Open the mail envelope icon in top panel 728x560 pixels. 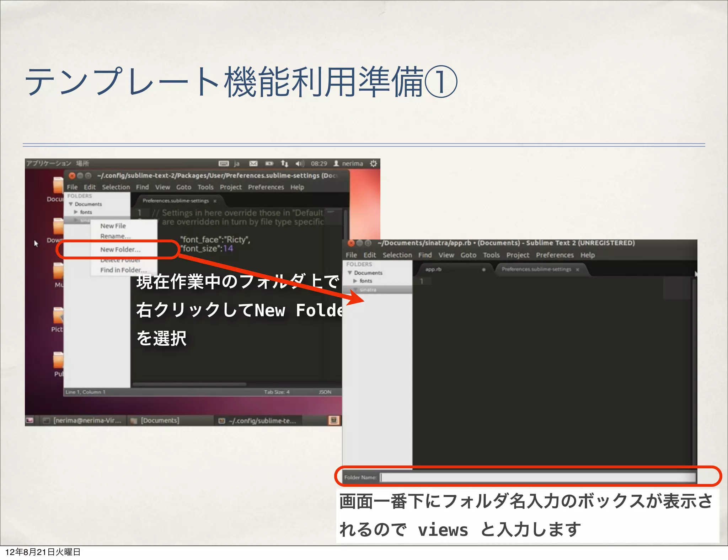click(x=253, y=163)
